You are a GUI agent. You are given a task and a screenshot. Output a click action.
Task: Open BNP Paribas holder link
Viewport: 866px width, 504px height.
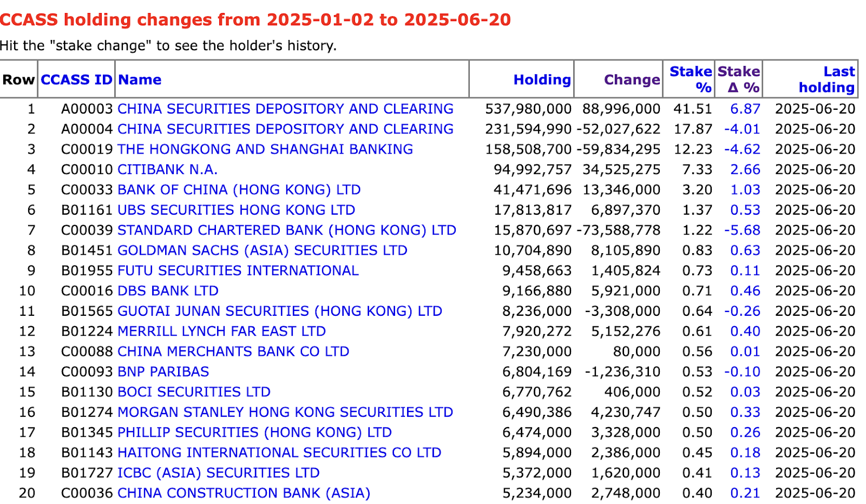point(163,372)
